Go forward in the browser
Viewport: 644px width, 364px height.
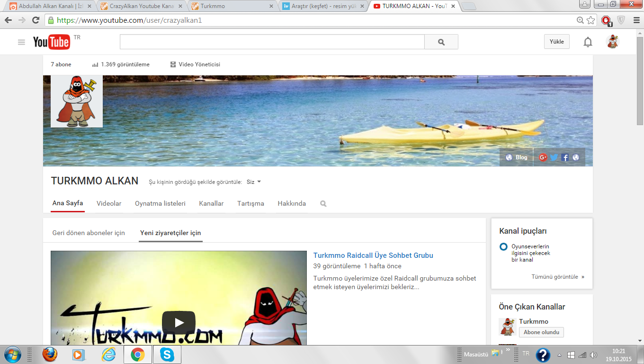(x=22, y=20)
